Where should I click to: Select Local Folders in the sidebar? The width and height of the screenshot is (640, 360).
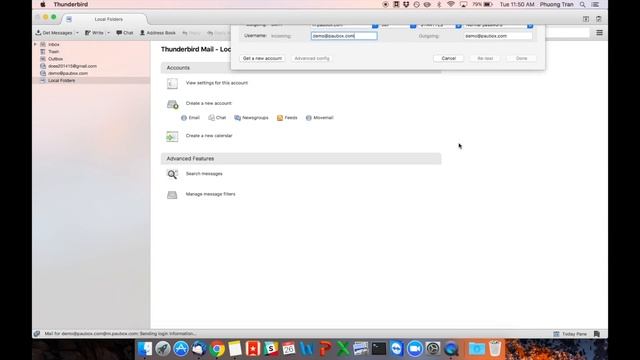(61, 80)
